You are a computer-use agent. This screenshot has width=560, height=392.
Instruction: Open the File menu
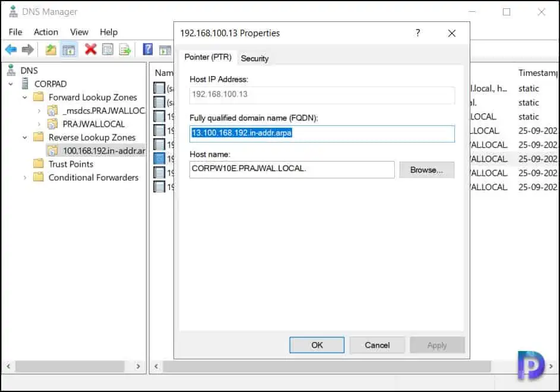click(x=15, y=32)
